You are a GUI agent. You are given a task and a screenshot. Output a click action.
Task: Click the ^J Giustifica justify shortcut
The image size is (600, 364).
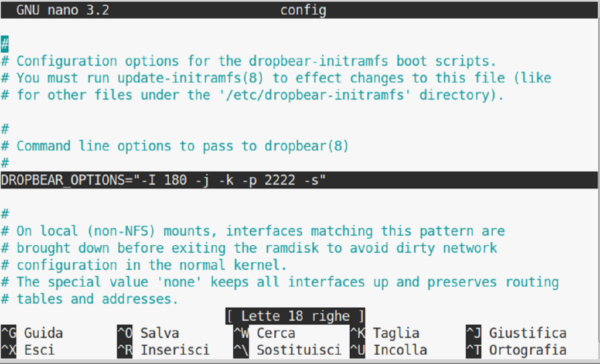point(516,334)
